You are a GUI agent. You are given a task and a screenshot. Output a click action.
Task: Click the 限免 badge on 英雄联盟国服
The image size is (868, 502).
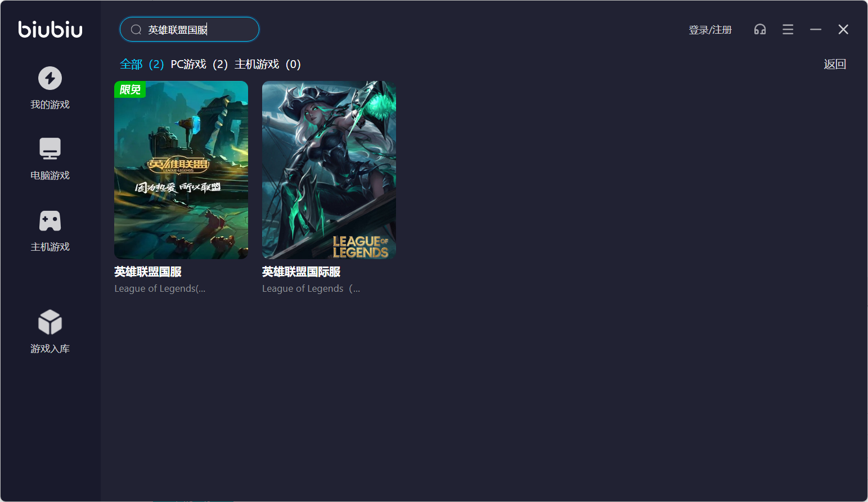pos(130,89)
